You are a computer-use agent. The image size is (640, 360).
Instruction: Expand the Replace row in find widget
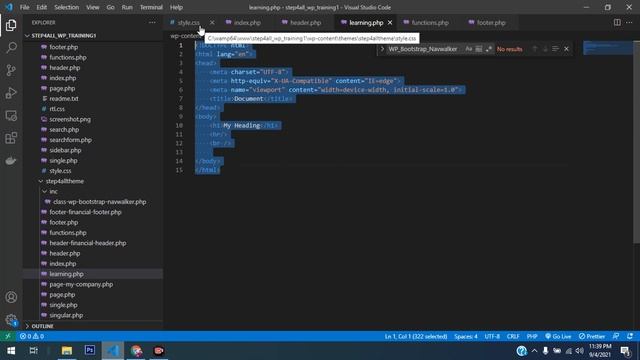[x=382, y=49]
